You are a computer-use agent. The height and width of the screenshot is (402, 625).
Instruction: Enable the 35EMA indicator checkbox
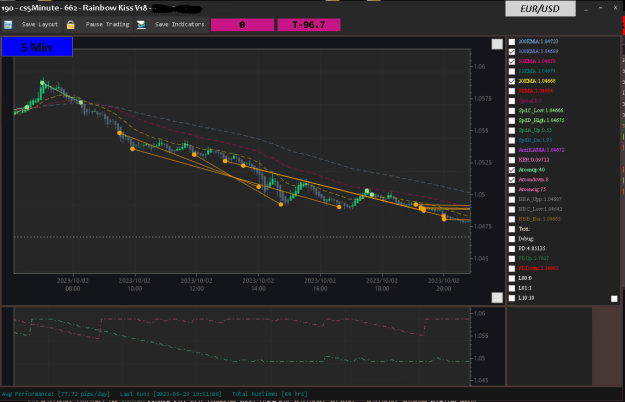(512, 71)
